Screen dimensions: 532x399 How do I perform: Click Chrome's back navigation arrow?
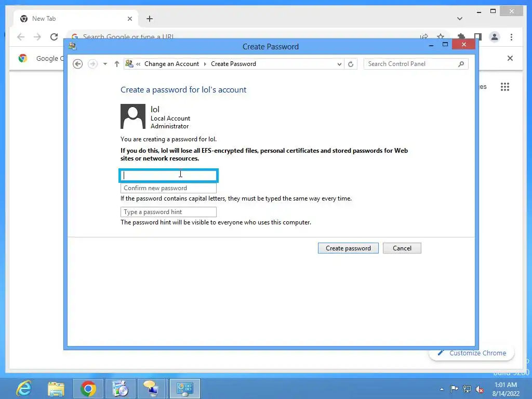pyautogui.click(x=21, y=37)
